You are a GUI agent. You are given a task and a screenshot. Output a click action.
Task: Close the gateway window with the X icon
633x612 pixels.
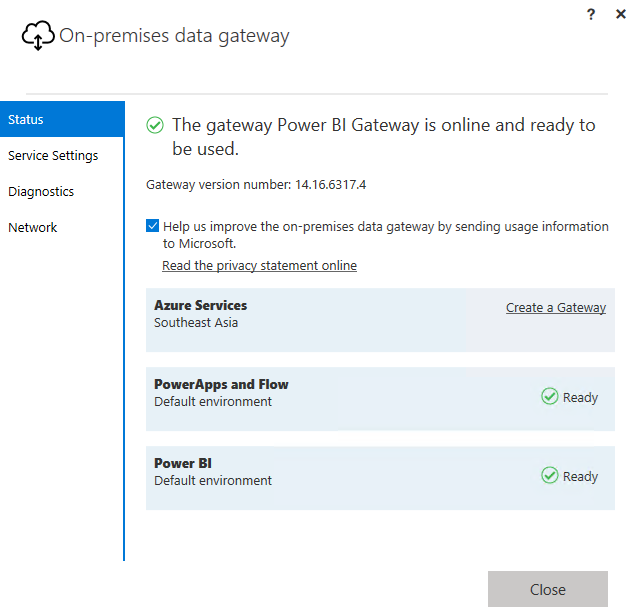tap(620, 14)
